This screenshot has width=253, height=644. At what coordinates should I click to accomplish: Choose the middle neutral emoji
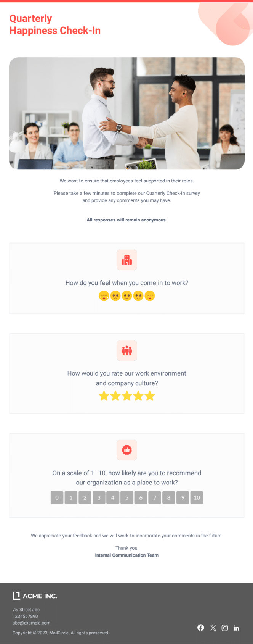127,296
